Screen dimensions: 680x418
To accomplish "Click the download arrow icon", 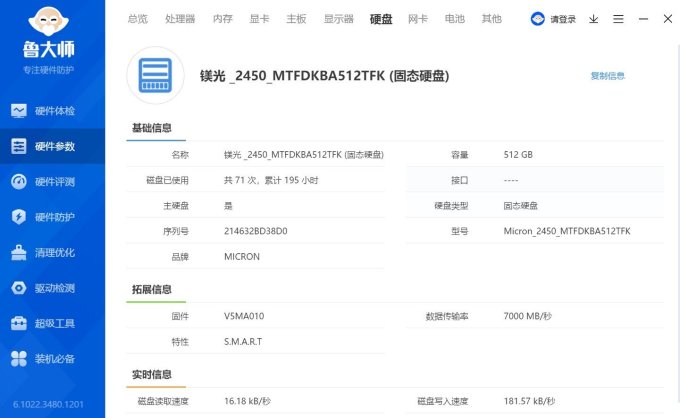I will pyautogui.click(x=594, y=19).
